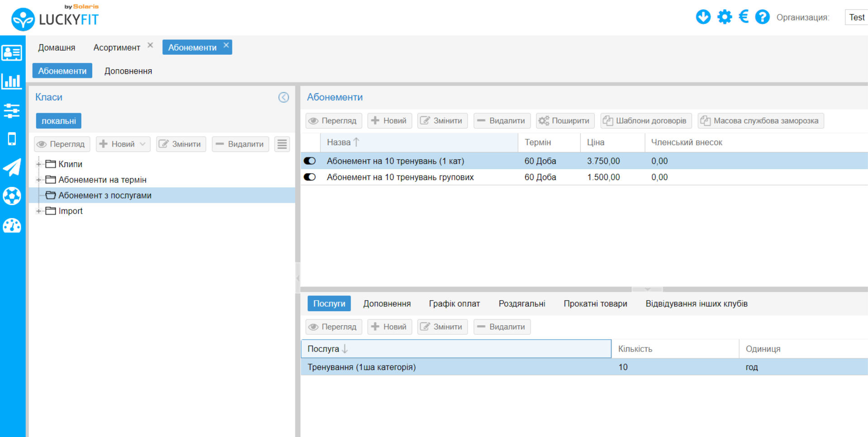Open the help question mark icon

[x=762, y=17]
